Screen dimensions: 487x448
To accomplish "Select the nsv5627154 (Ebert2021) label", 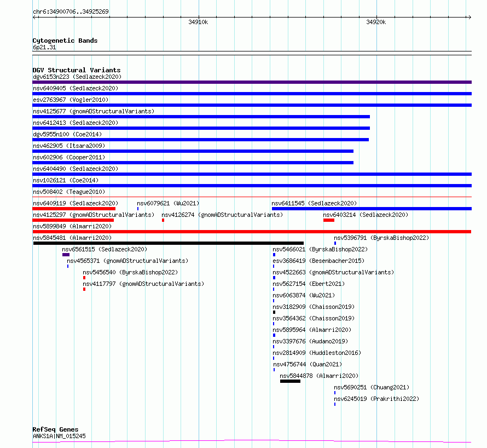I will pyautogui.click(x=309, y=284).
